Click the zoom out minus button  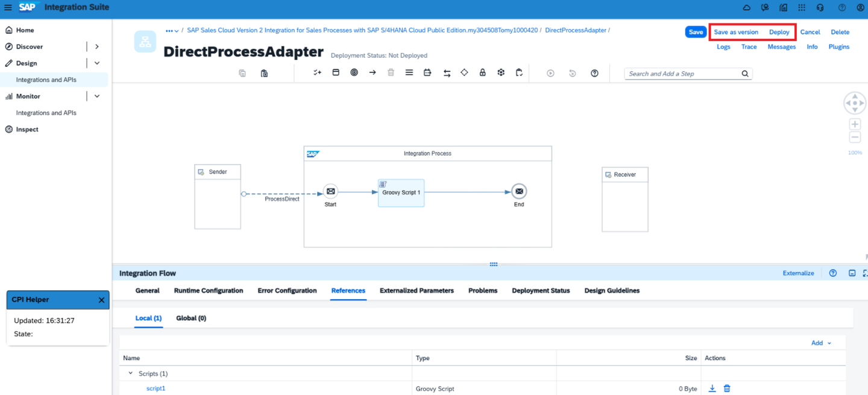[855, 137]
